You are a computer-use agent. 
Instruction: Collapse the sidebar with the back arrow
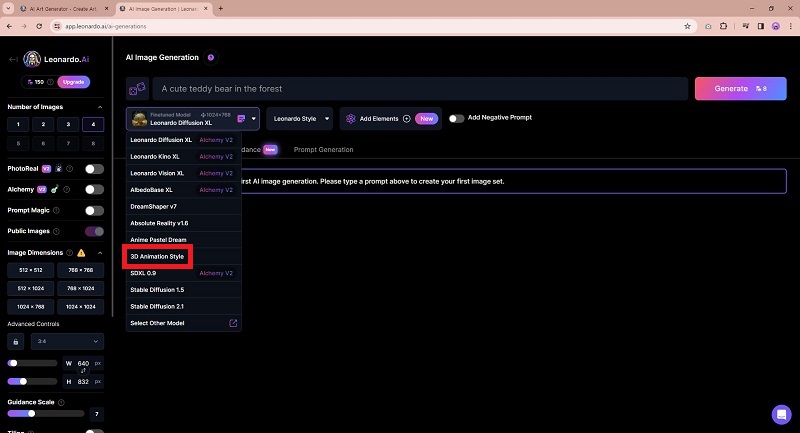13,59
